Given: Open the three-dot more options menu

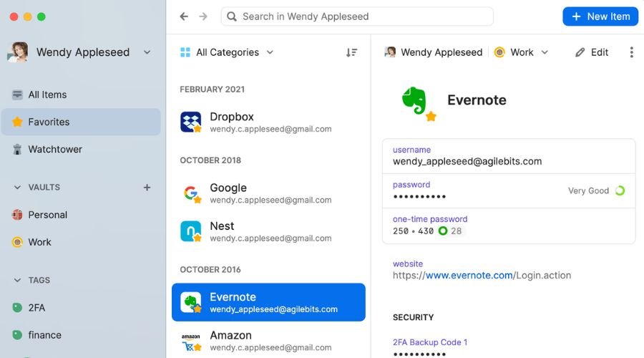Looking at the screenshot, I should [631, 52].
